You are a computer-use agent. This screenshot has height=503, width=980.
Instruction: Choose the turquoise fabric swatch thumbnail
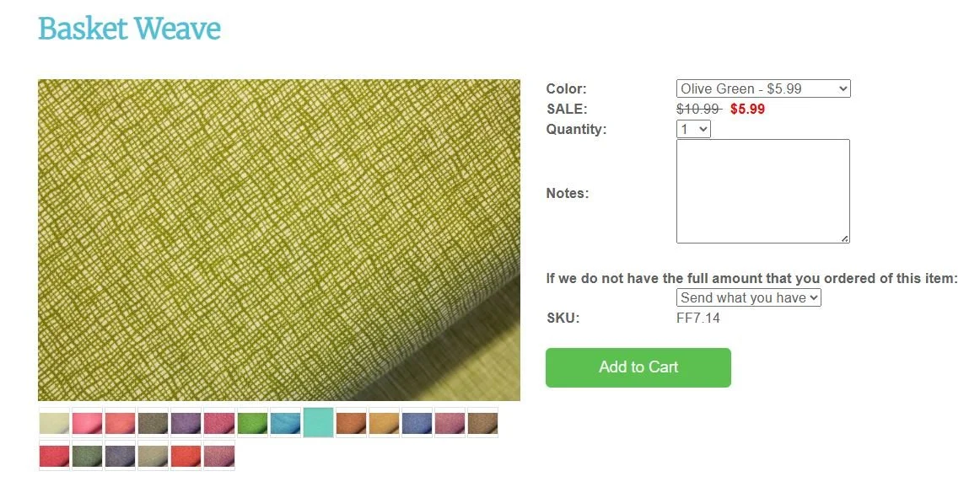click(x=318, y=422)
